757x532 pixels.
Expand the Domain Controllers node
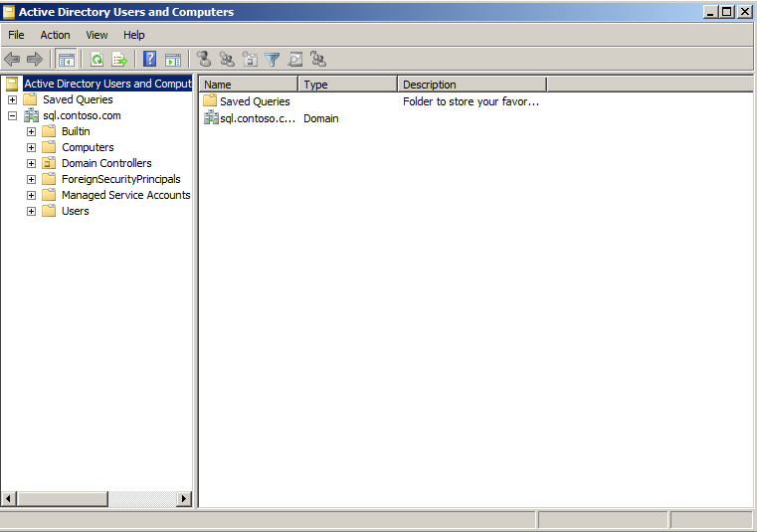(32, 164)
